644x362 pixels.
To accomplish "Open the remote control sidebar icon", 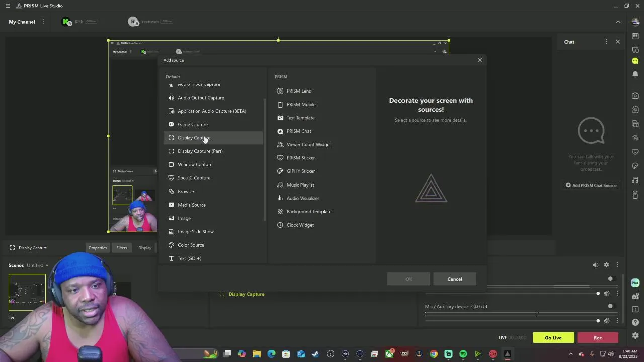I will click(635, 195).
